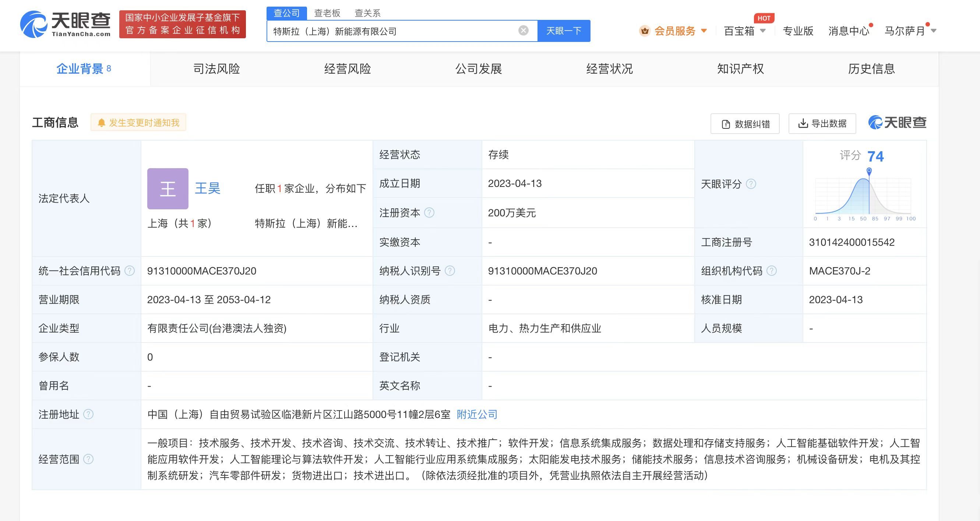Click the 天眼一下 search button
The height and width of the screenshot is (521, 980).
coord(564,31)
